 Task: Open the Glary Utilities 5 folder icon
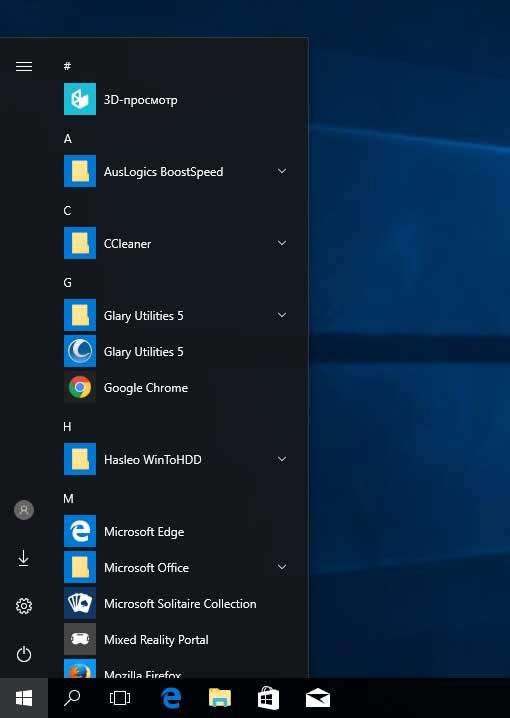pyautogui.click(x=80, y=315)
